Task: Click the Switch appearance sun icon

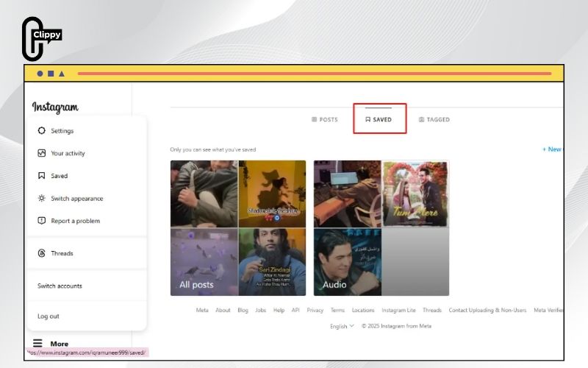Action: (42, 198)
